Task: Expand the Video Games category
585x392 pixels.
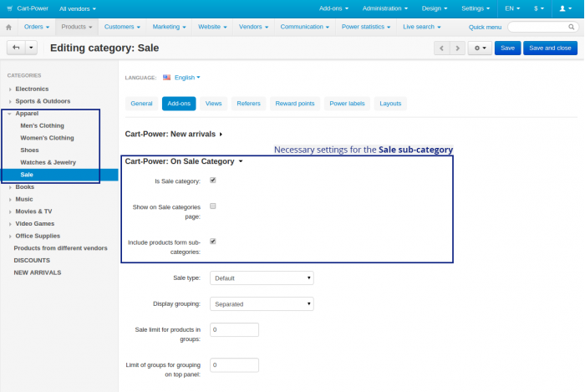Action: 10,224
